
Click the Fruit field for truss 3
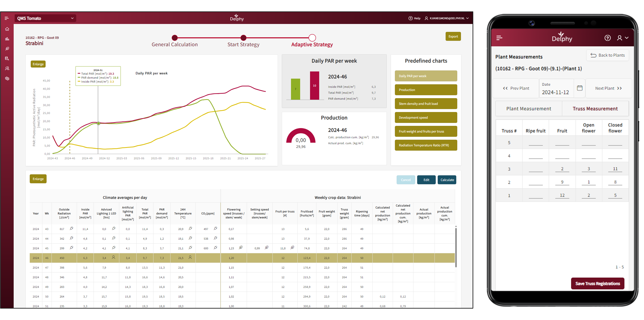click(562, 169)
